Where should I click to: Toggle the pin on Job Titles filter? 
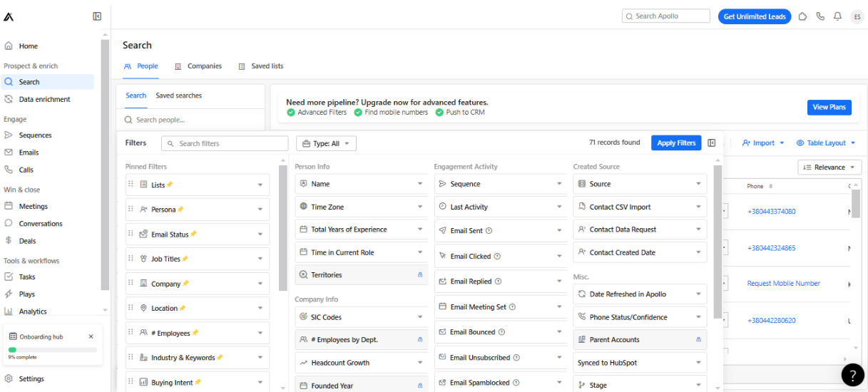click(x=185, y=259)
